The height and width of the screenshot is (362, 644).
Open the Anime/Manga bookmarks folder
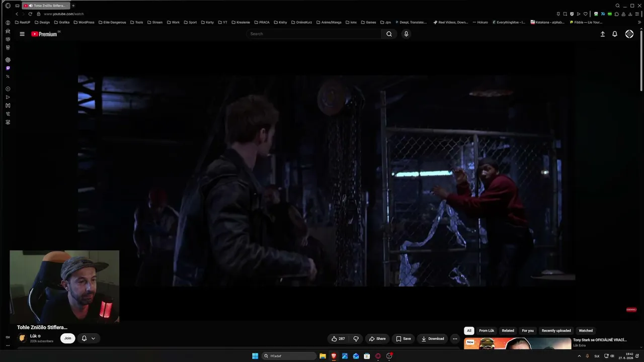click(329, 23)
